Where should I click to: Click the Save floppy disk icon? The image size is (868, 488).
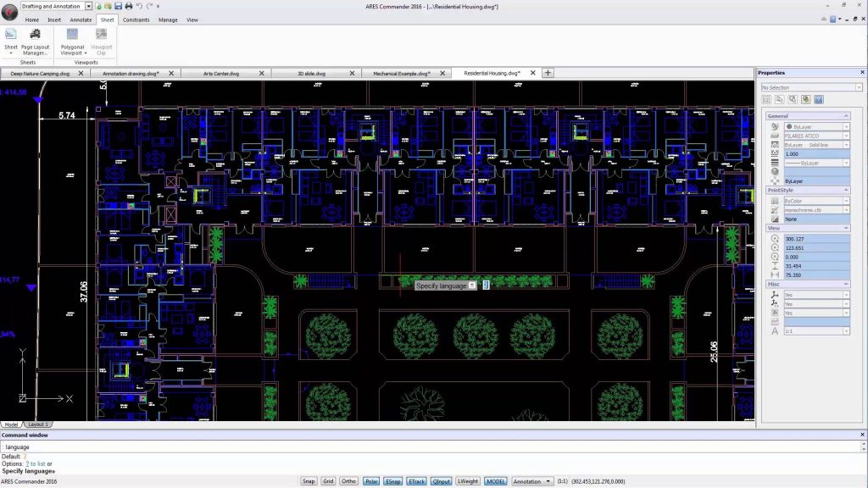coord(118,6)
